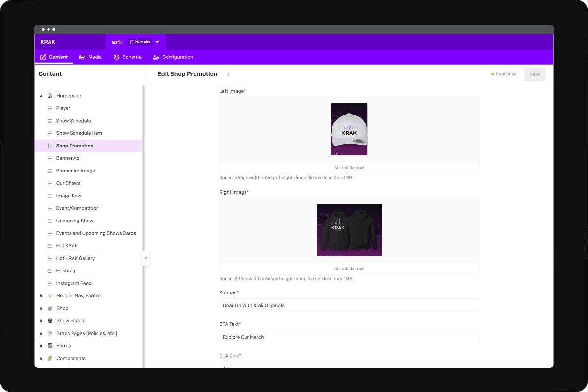Click the settings icon on the Configuration tab

coord(156,57)
